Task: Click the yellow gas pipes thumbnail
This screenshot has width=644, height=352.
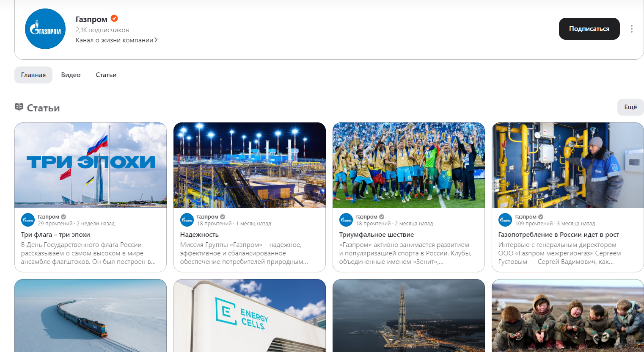Action: tap(568, 165)
